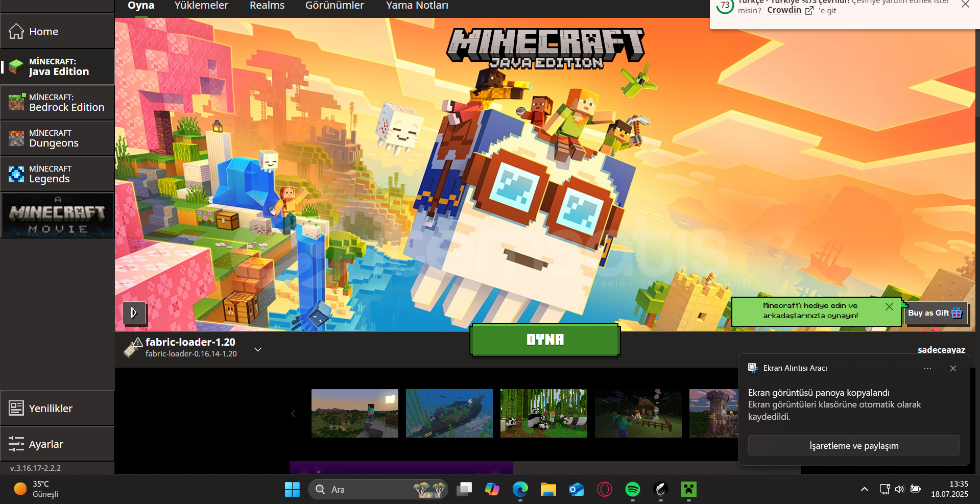This screenshot has width=980, height=504.
Task: Open the Windows Start menu
Action: coord(292,489)
